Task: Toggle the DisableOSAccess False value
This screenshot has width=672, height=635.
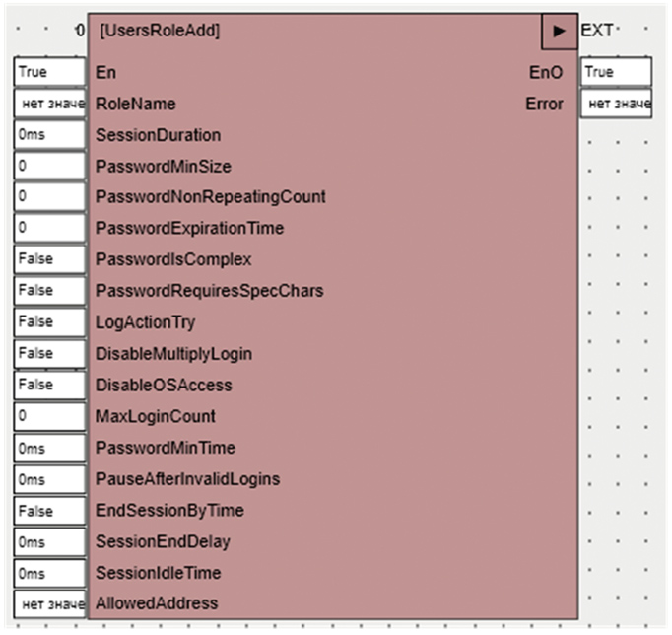Action: pyautogui.click(x=50, y=385)
